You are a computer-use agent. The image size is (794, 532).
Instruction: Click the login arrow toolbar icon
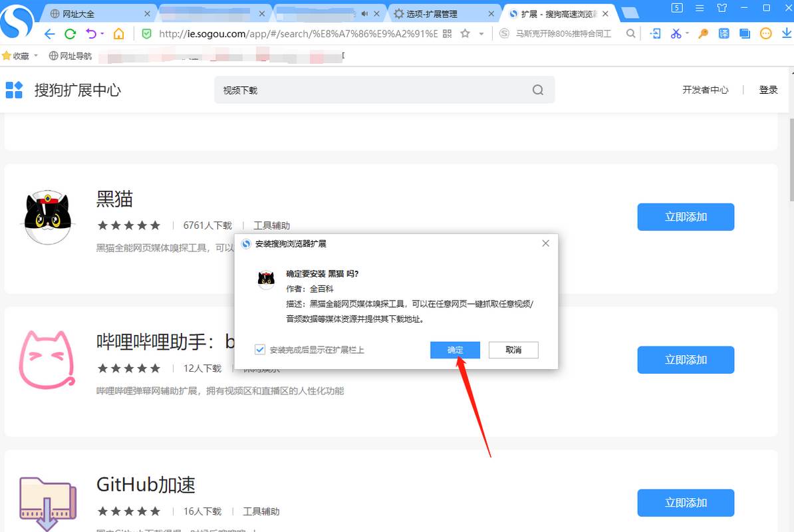tap(655, 34)
